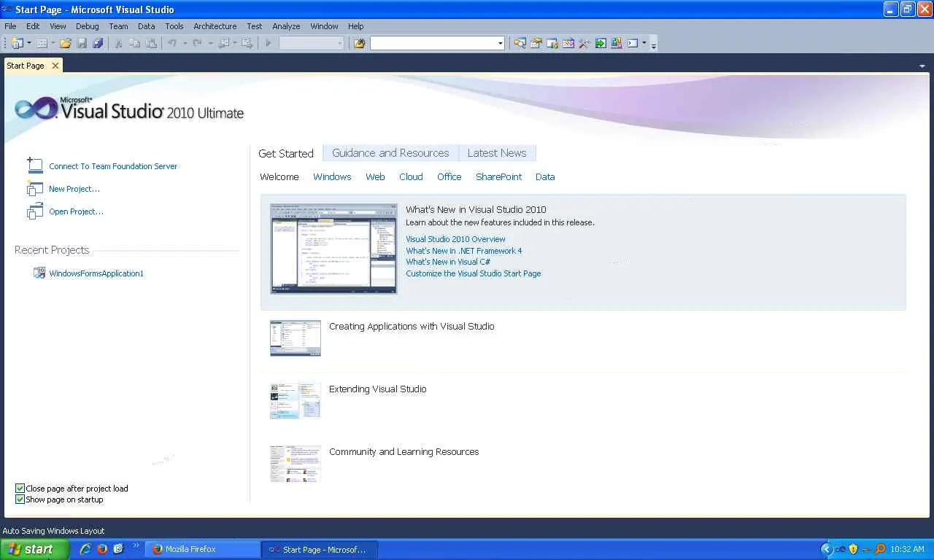Open the Add New Item dropdown arrow
This screenshot has height=560, width=934.
(53, 44)
